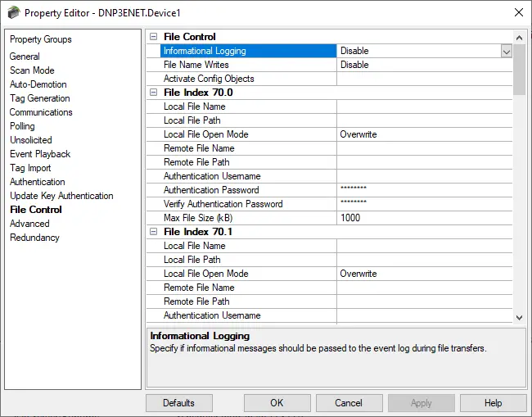Open the Tag Import property group
The width and height of the screenshot is (532, 417).
tap(30, 168)
